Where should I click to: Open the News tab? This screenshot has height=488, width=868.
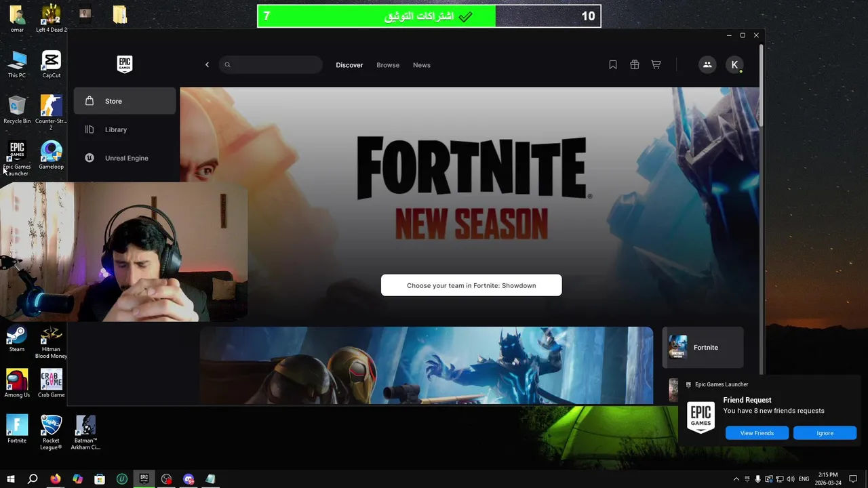coord(422,65)
